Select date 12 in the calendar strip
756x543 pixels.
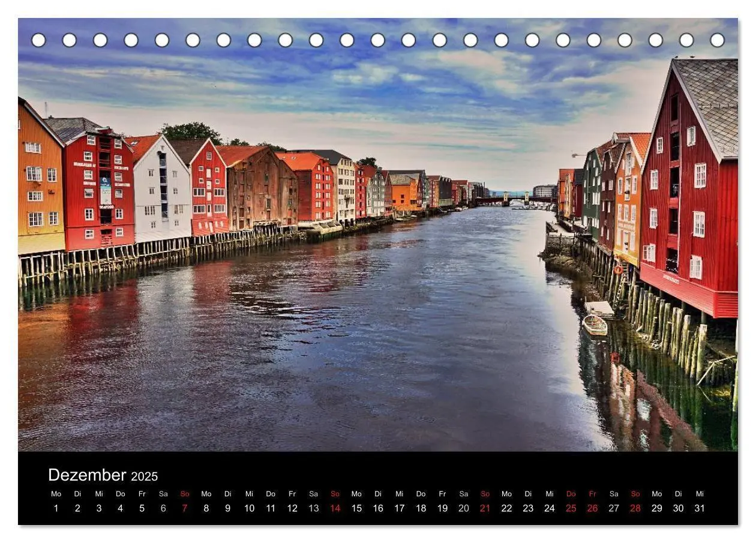point(292,508)
